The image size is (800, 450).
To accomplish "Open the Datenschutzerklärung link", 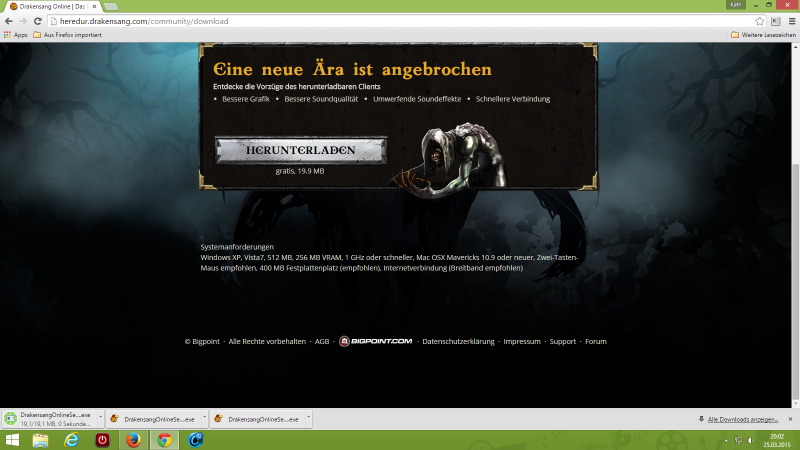I will [x=458, y=341].
